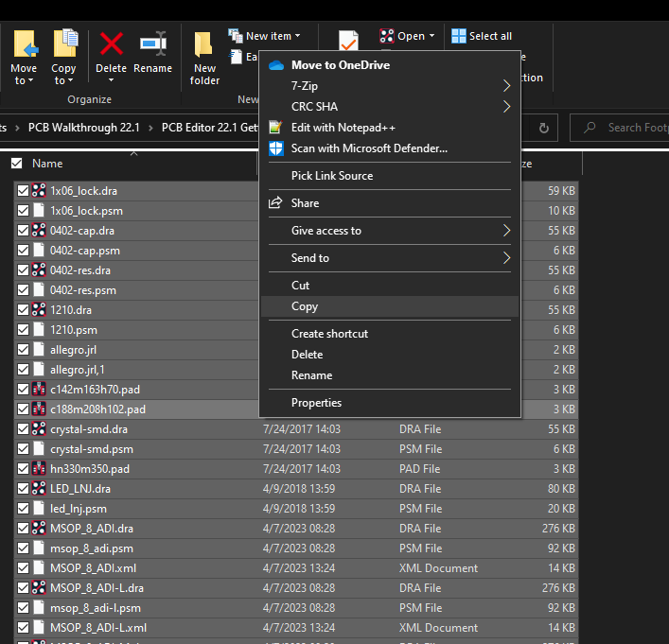
Task: Click the Select all grid icon
Action: pos(459,36)
